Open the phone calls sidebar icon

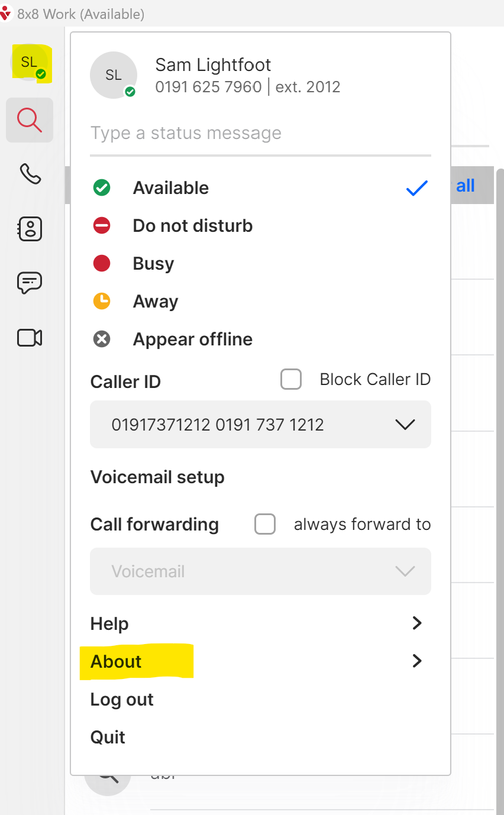click(x=30, y=174)
